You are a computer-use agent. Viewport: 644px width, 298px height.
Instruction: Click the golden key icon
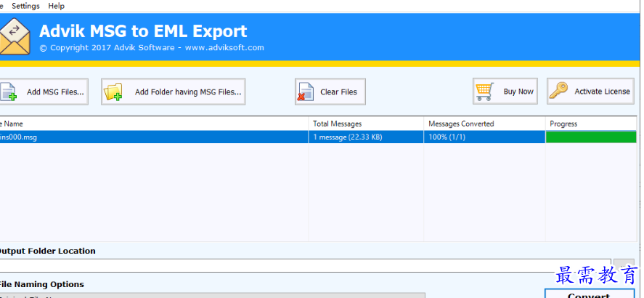click(x=558, y=91)
